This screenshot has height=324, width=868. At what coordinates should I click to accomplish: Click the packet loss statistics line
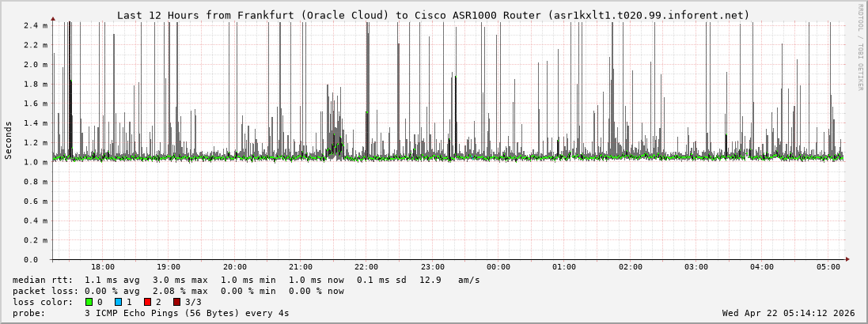[x=178, y=291]
